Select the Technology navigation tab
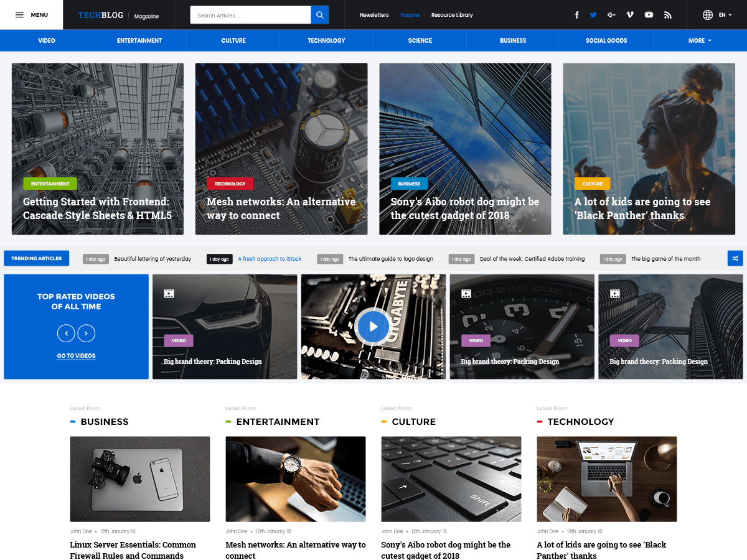 [326, 40]
